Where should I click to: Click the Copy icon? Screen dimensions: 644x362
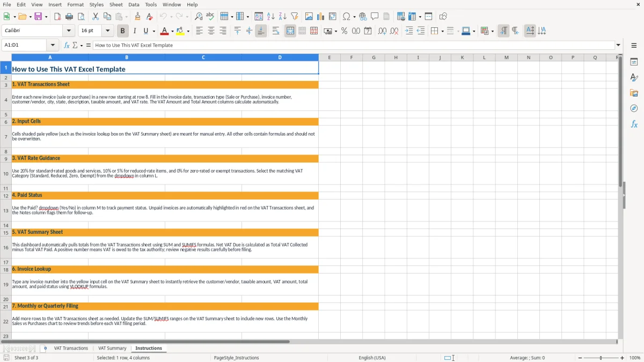click(107, 17)
